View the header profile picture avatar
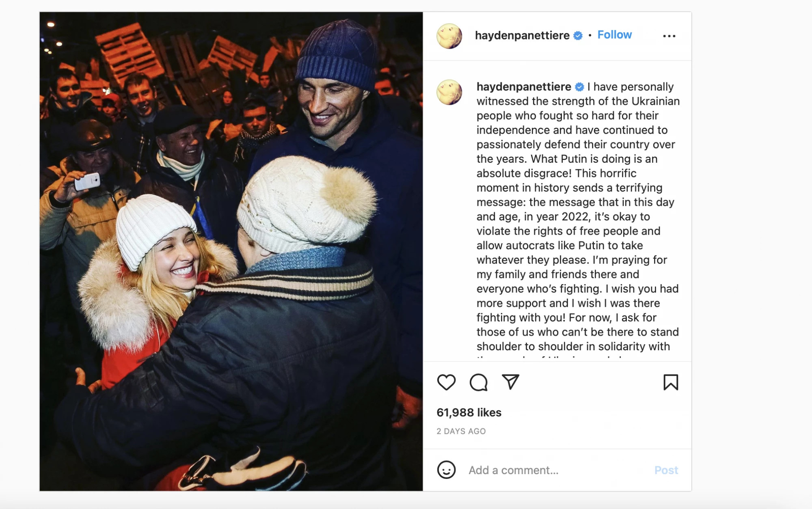Viewport: 812px width, 509px height. [x=449, y=36]
